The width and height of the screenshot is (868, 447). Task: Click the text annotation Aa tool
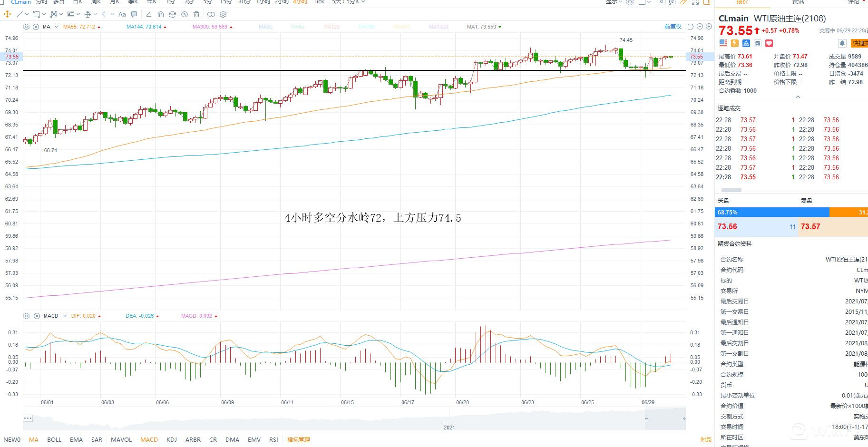click(x=122, y=14)
